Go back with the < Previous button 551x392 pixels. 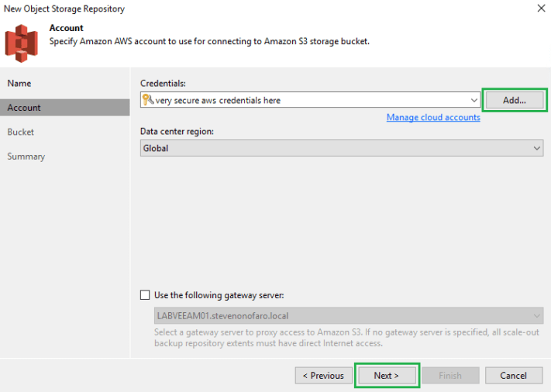tap(323, 376)
